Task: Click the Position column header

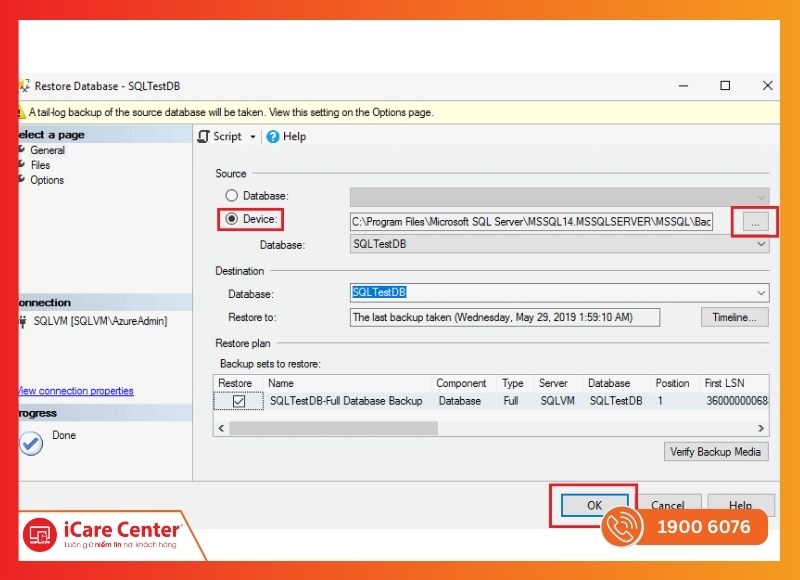Action: pos(672,383)
